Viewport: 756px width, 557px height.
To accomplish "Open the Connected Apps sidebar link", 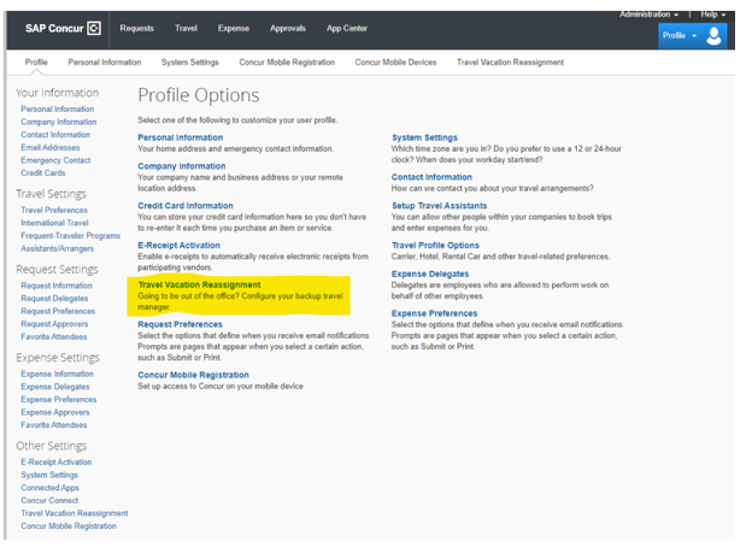I will point(50,487).
